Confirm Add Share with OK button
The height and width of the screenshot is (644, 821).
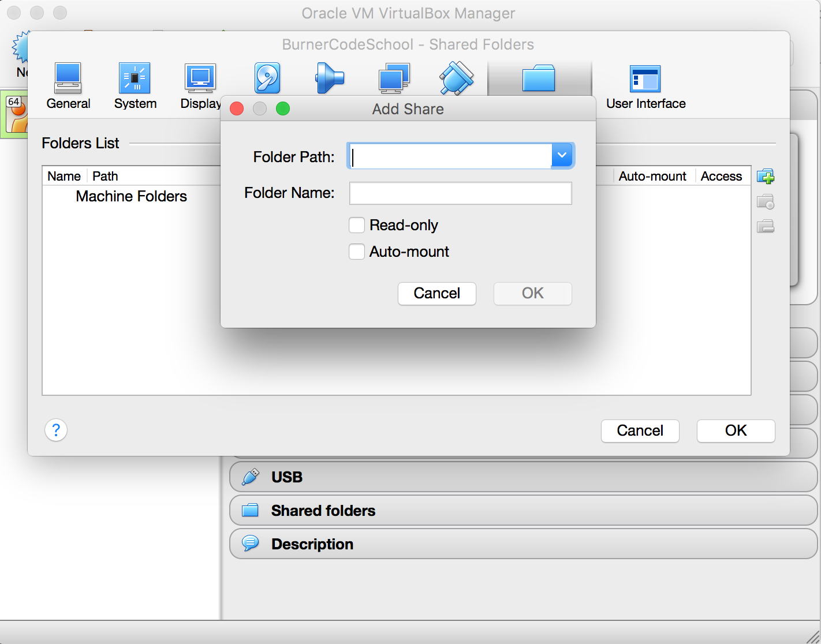pos(533,293)
